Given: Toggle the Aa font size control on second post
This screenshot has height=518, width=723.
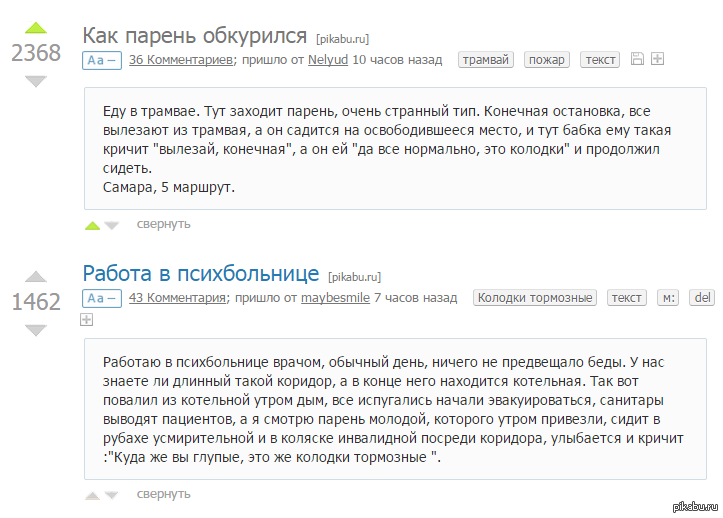Looking at the screenshot, I should coord(102,298).
